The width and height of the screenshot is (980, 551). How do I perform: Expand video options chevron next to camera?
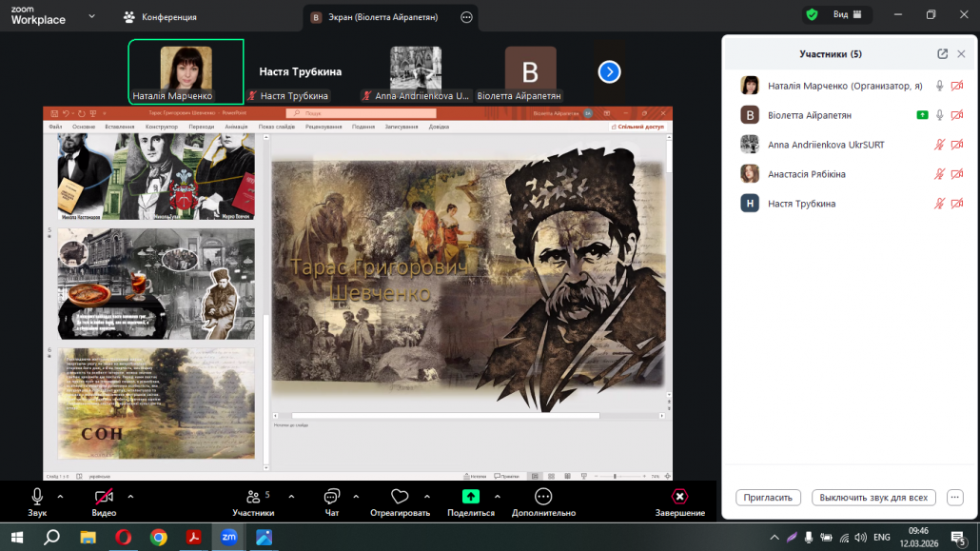pos(130,496)
